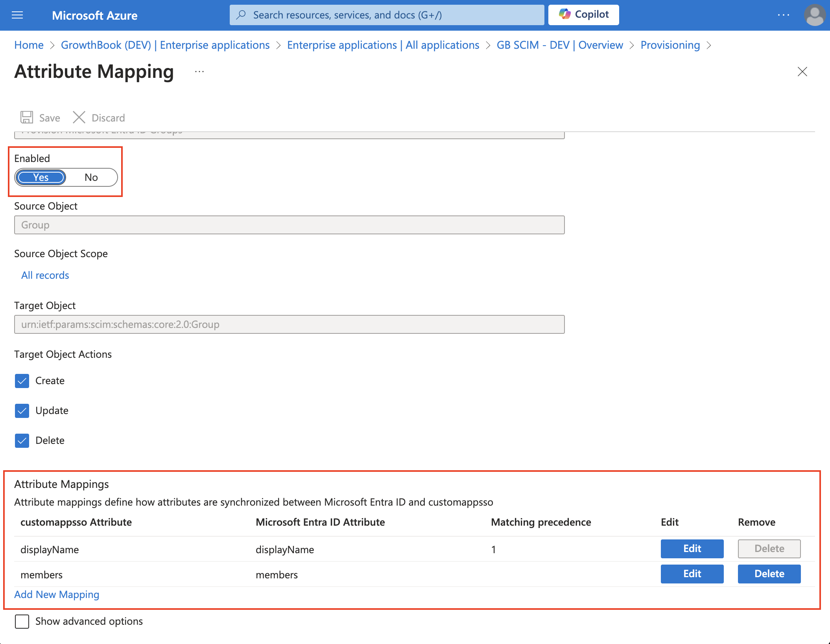The width and height of the screenshot is (830, 644).
Task: Click the Target Object Actions label
Action: tap(63, 354)
